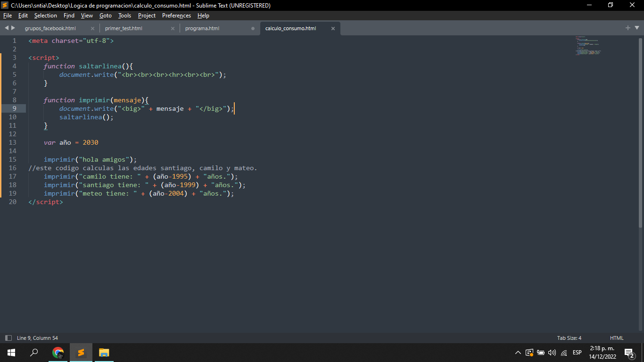The width and height of the screenshot is (644, 362).
Task: Open the Preferences menu
Action: point(177,16)
